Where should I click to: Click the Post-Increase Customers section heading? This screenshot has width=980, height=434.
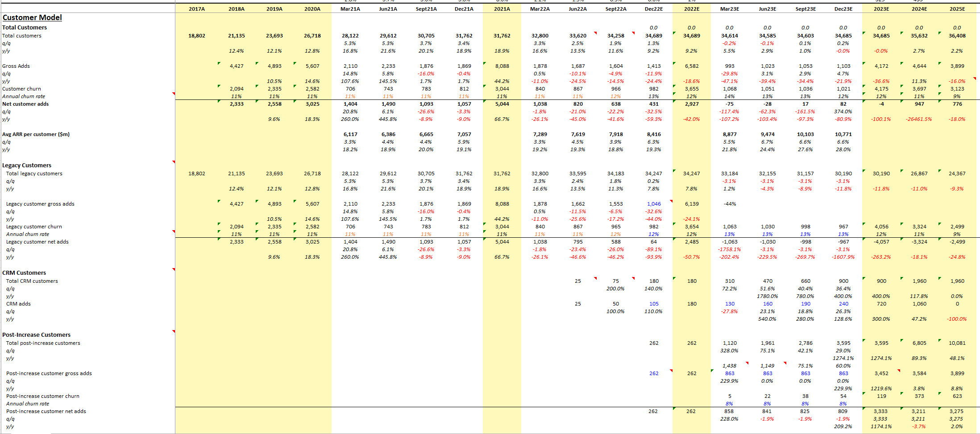pyautogui.click(x=36, y=335)
